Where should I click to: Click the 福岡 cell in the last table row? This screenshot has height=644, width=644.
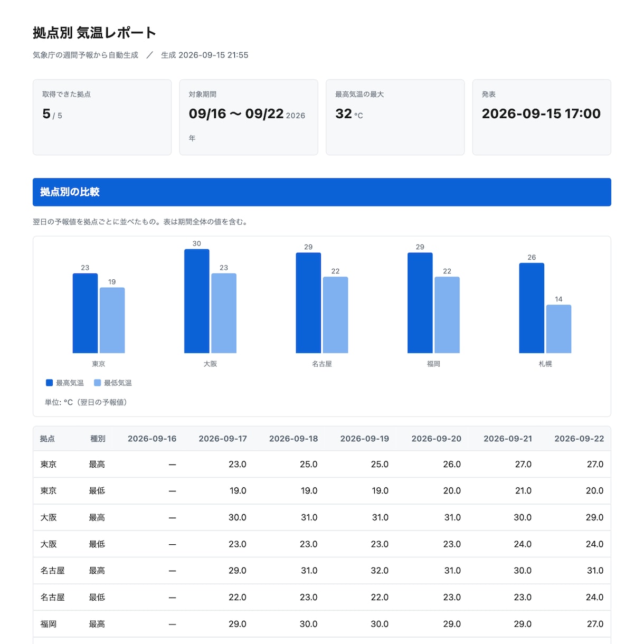[x=49, y=624]
